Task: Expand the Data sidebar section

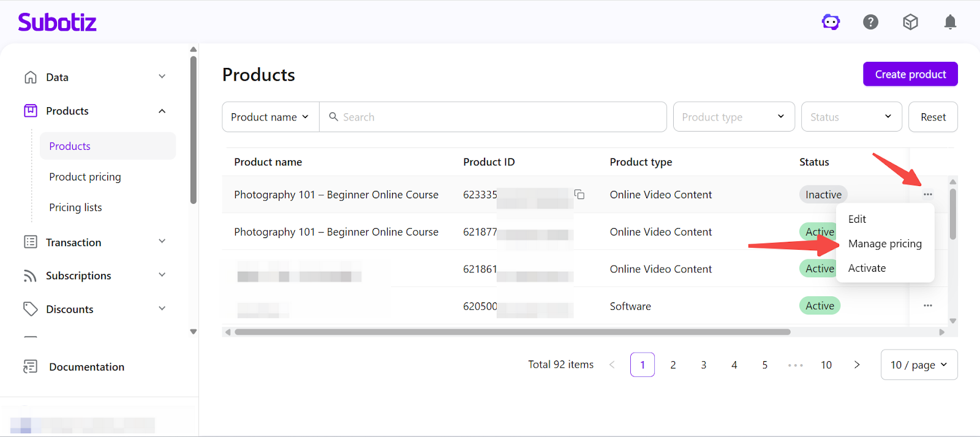Action: (162, 77)
